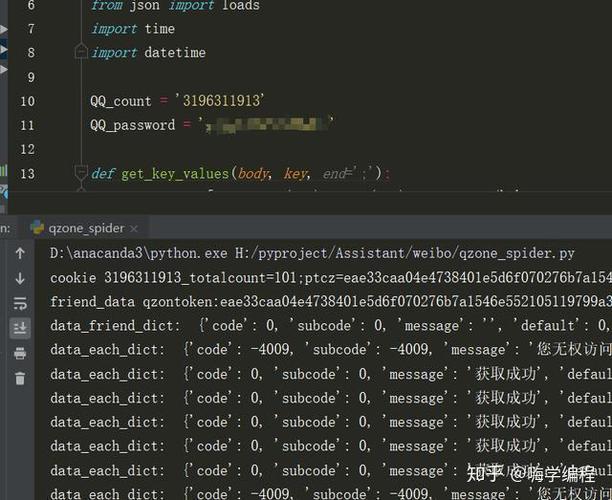
Task: Select the qzone_spider run tab
Action: point(86,228)
